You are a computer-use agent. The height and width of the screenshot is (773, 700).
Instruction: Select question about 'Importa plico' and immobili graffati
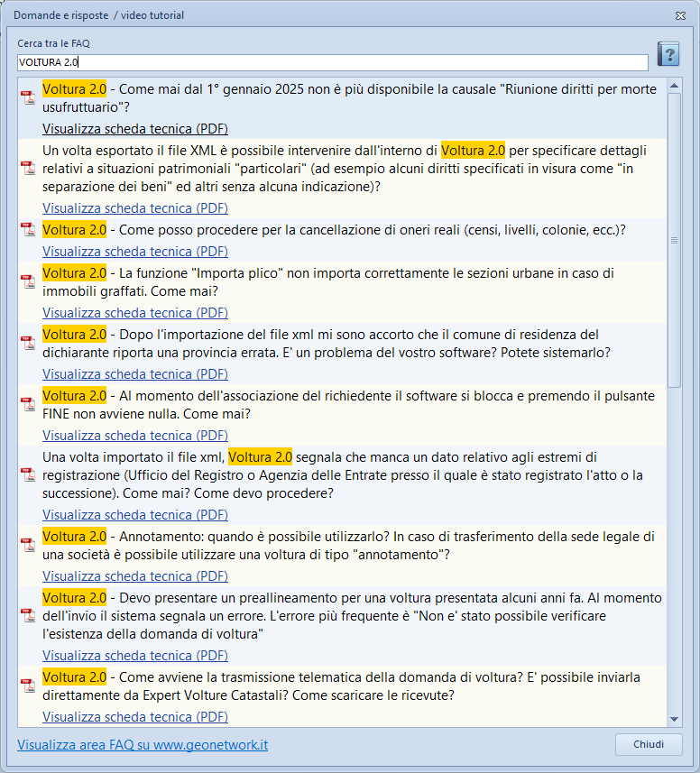tap(328, 282)
